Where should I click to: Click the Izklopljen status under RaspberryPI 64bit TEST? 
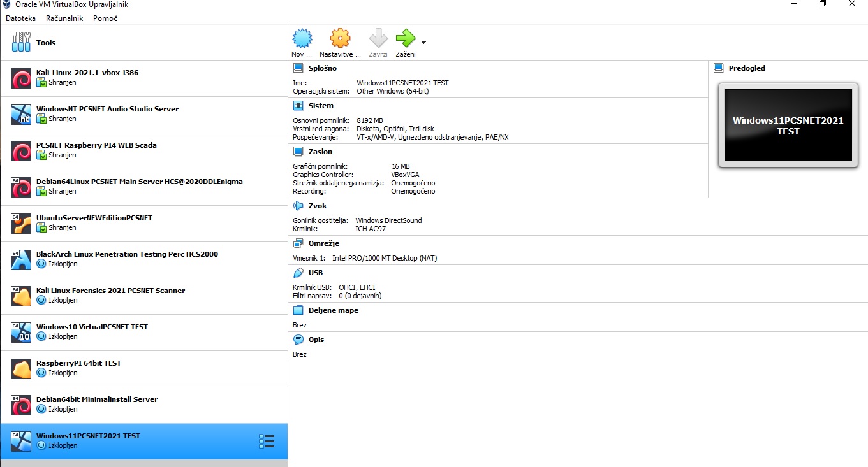(63, 373)
